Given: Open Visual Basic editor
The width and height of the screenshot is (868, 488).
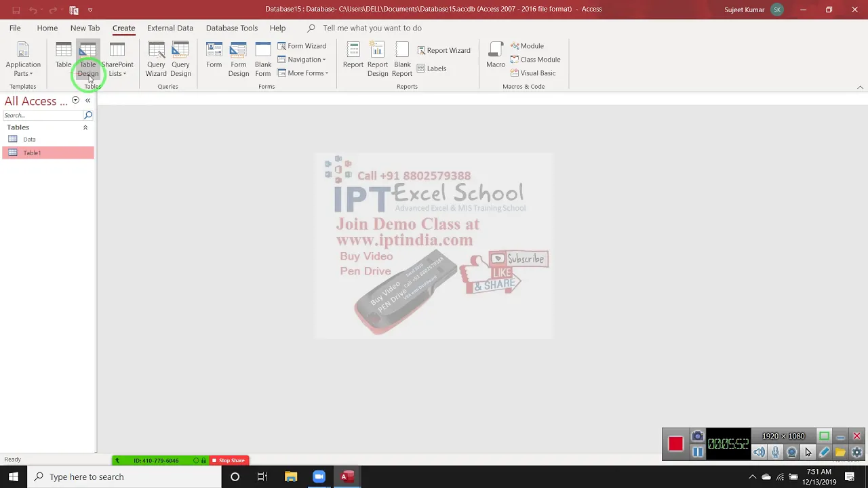Looking at the screenshot, I should (x=533, y=73).
